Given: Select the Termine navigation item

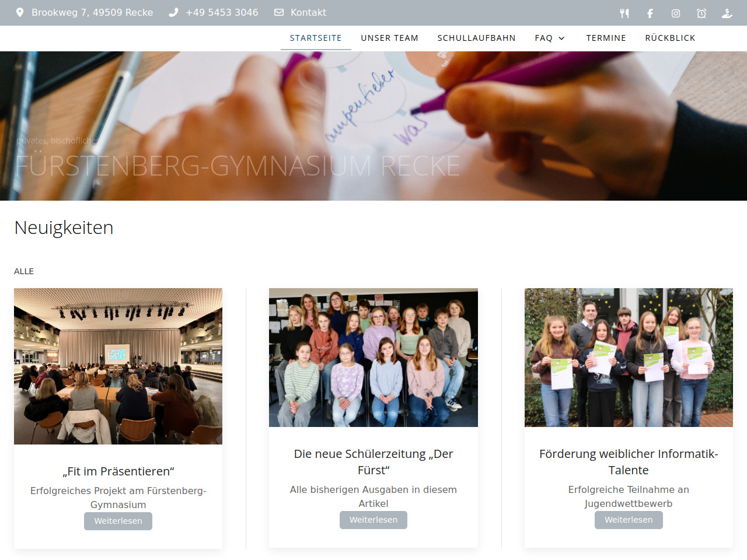Looking at the screenshot, I should [x=606, y=38].
